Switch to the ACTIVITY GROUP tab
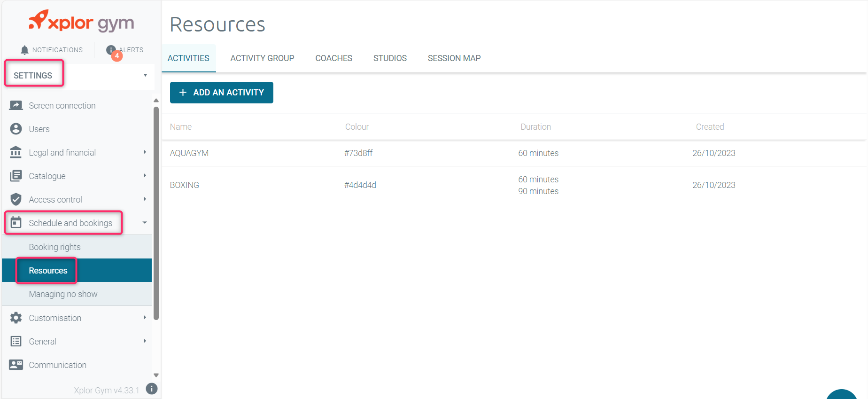 click(262, 58)
